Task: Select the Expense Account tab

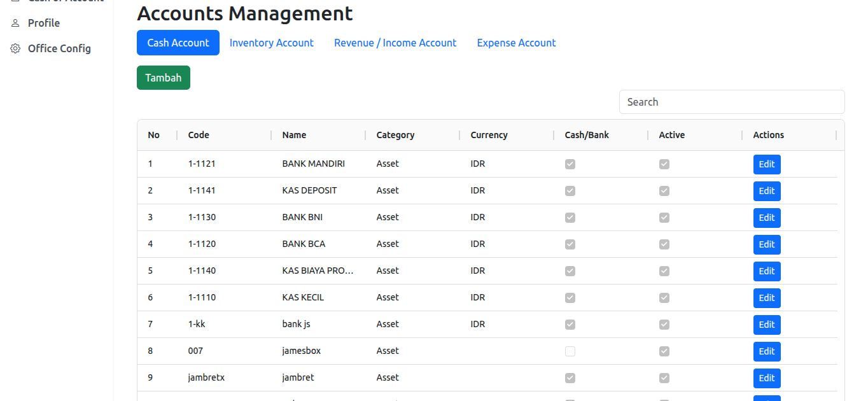Action: pos(516,43)
